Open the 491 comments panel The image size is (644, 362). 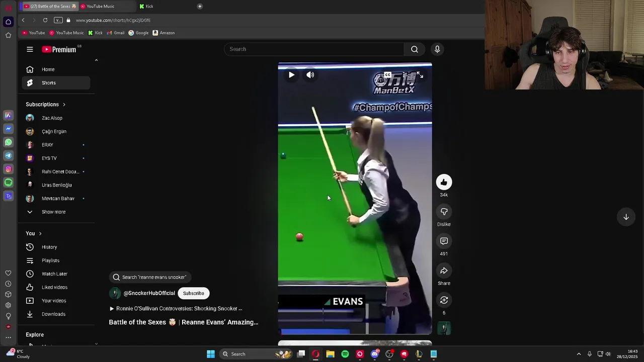tap(444, 241)
